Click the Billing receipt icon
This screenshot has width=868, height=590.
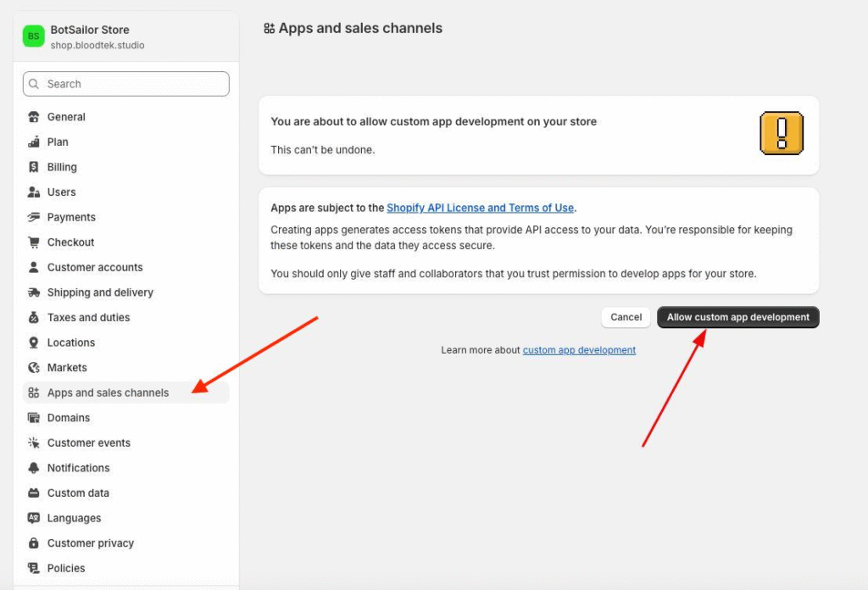tap(34, 167)
